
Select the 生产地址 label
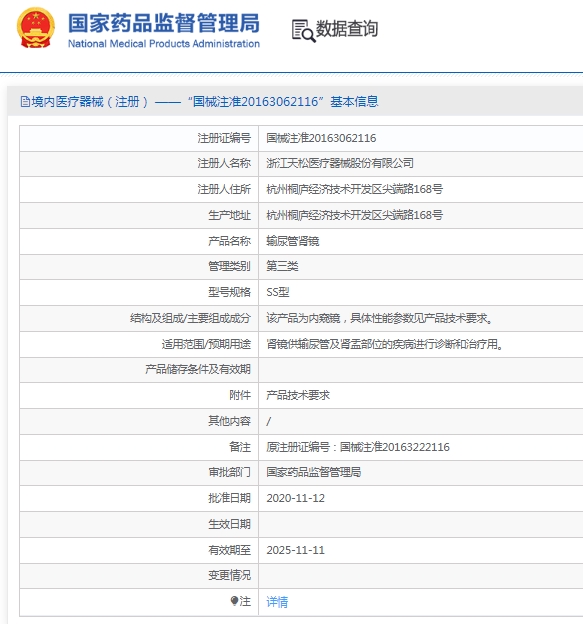point(229,215)
